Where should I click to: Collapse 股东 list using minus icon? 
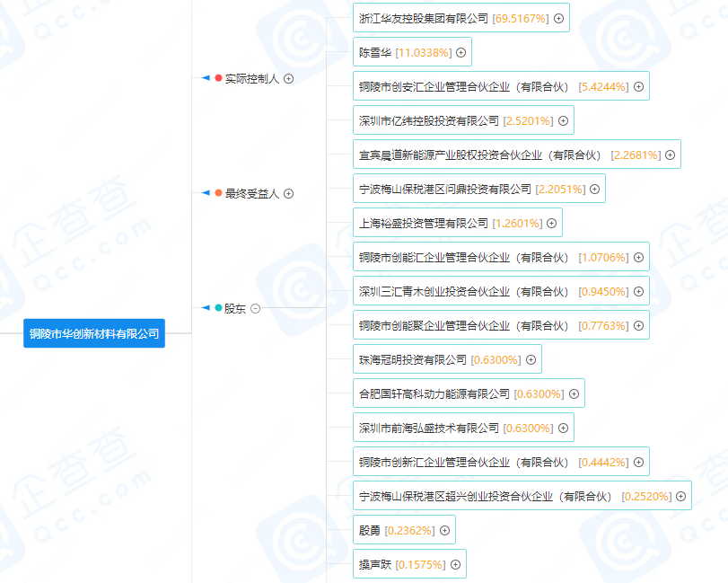click(254, 308)
